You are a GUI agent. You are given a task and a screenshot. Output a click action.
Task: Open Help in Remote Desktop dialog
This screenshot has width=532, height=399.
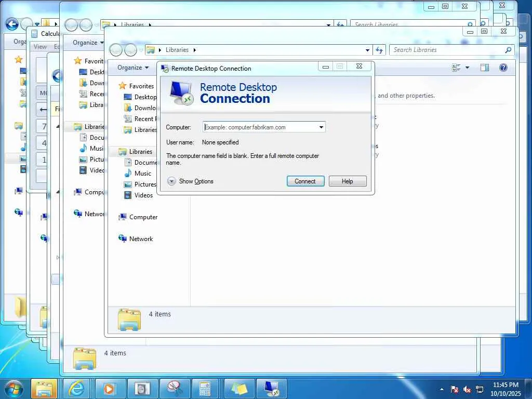(x=348, y=181)
